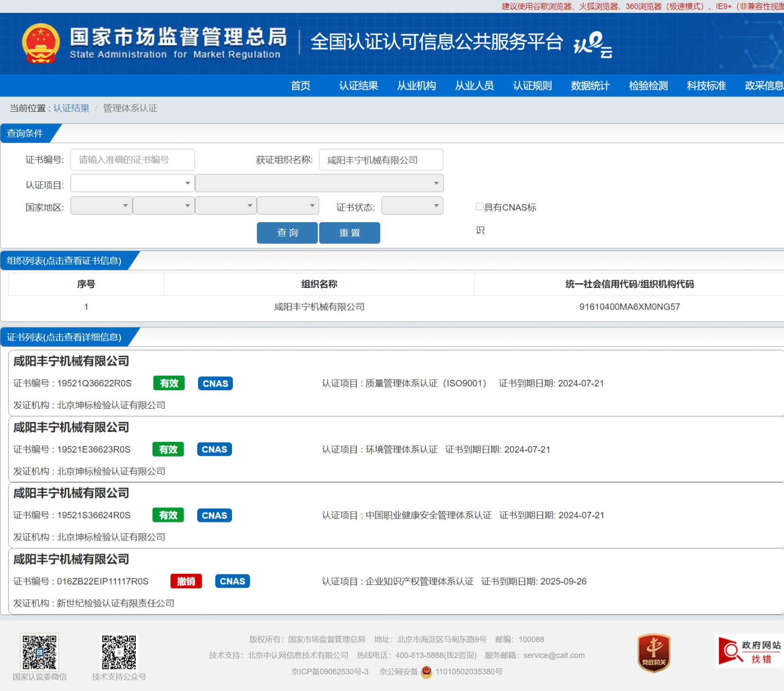Go to 首页 in navigation bar
Screen dimensions: 784x691
coord(301,86)
